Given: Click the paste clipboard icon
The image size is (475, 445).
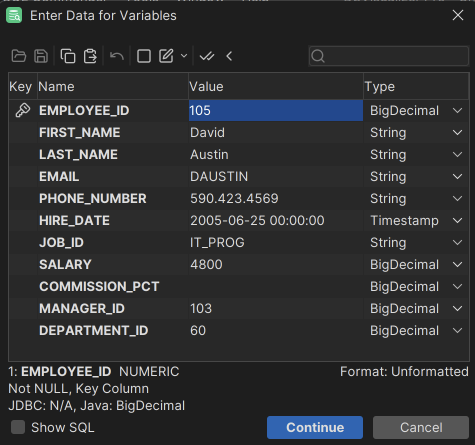Looking at the screenshot, I should click(x=90, y=56).
